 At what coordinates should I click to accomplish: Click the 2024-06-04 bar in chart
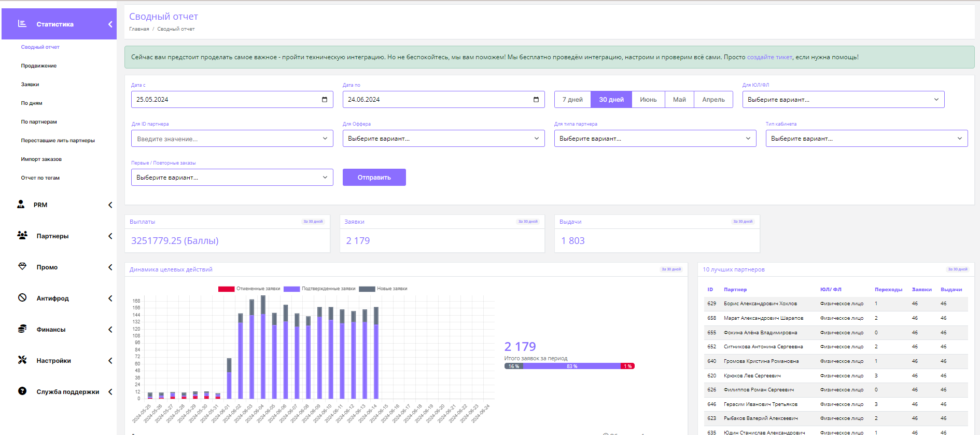263,347
